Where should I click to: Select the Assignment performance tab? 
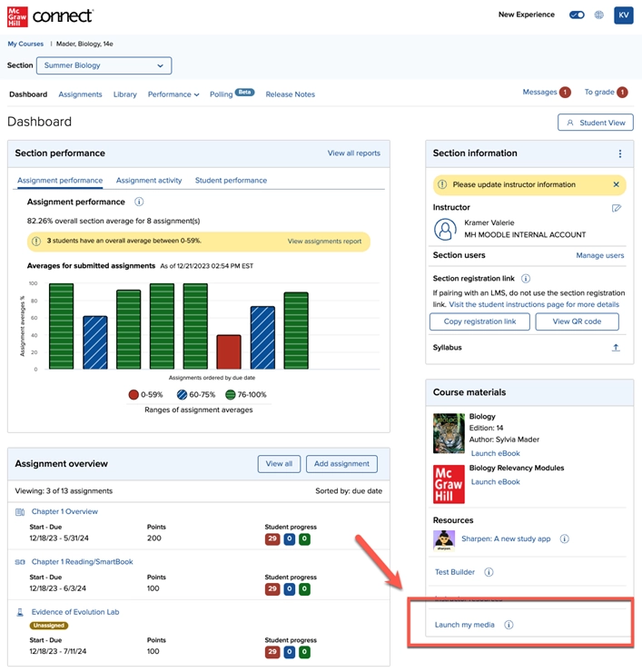coord(60,181)
